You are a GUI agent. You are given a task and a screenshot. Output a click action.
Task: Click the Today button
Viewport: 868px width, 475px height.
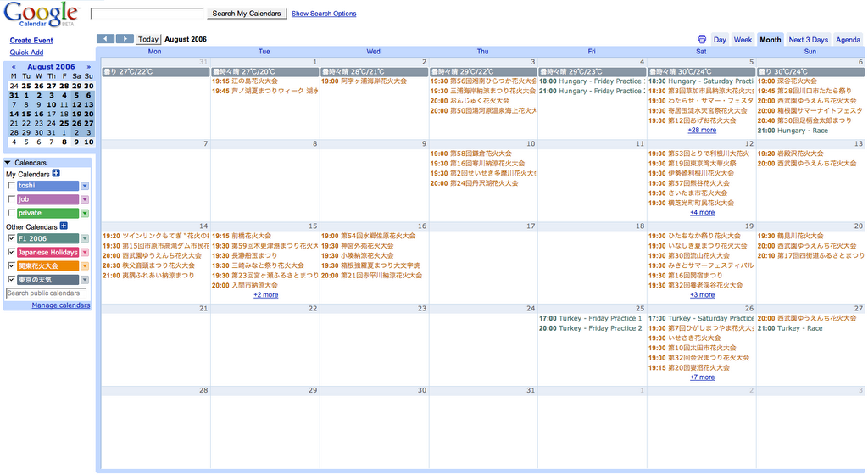148,39
